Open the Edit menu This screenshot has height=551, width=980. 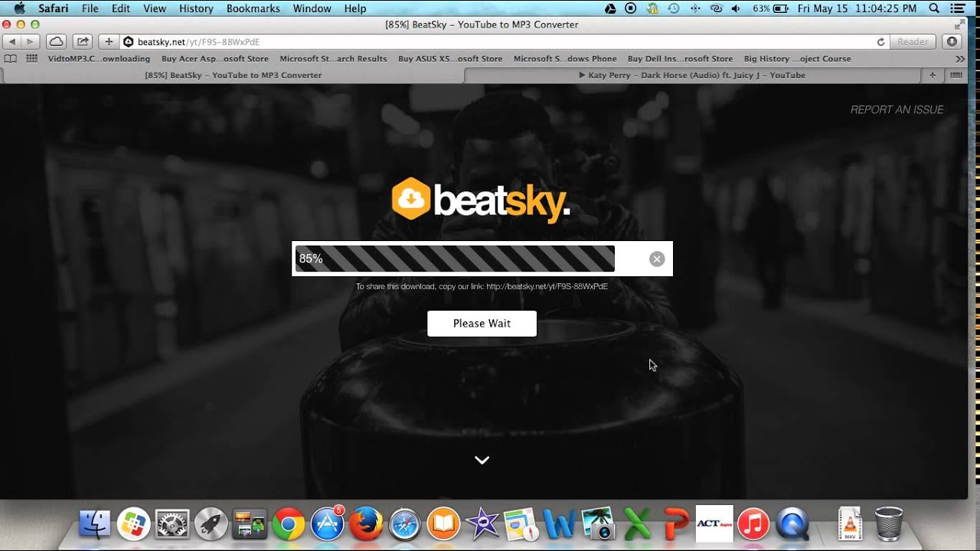pos(120,8)
